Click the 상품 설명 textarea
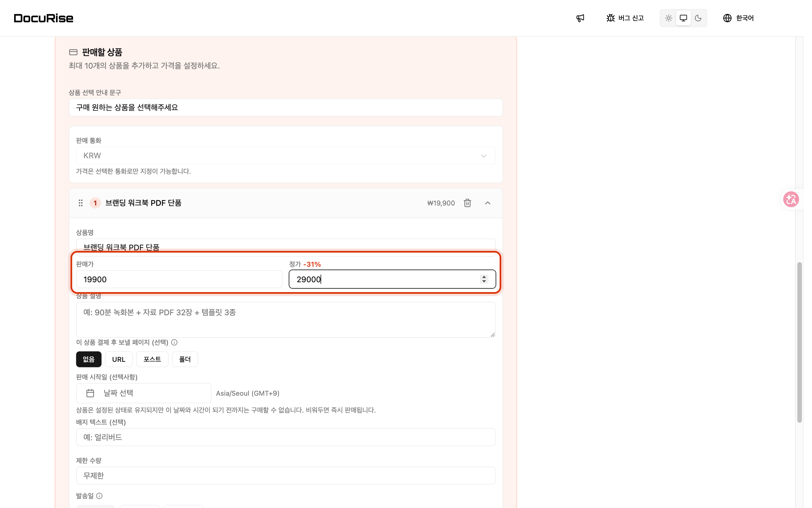Viewport: 812px width, 508px height. click(x=286, y=319)
